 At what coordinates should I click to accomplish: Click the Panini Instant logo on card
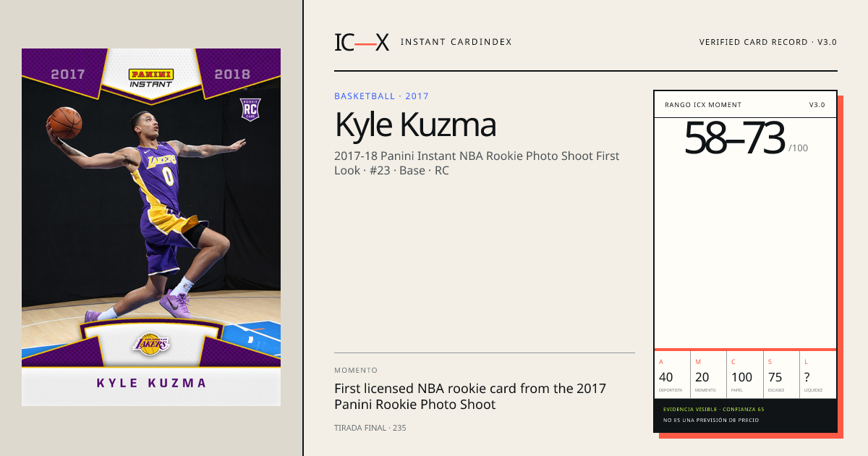coord(151,78)
